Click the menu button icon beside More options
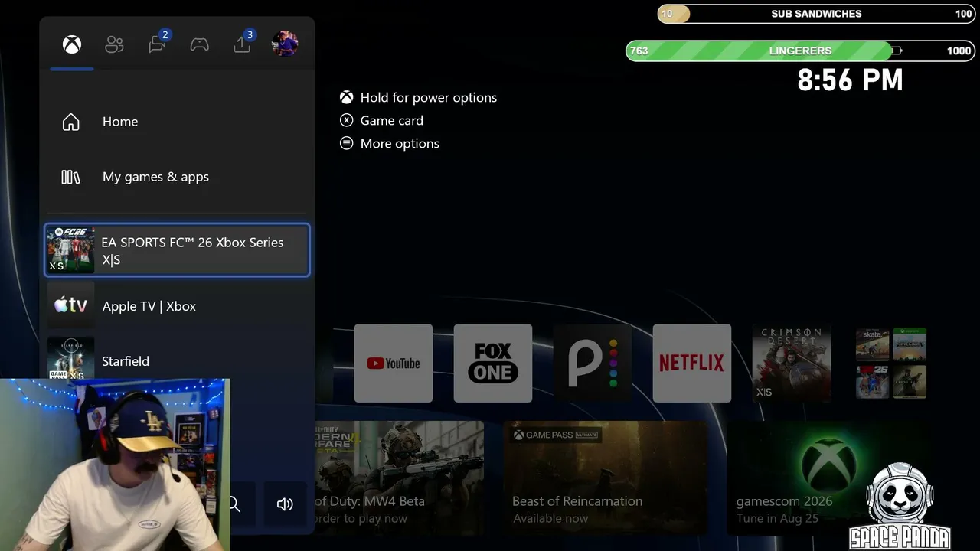 click(347, 143)
